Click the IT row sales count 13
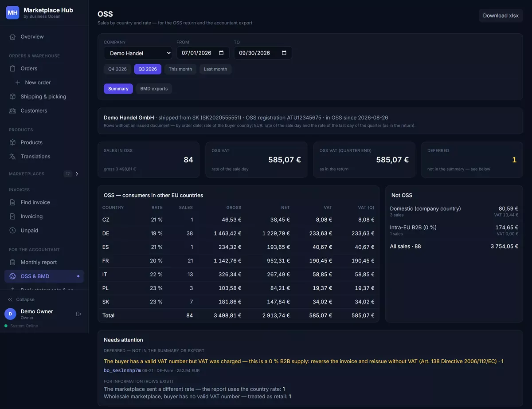532x409 pixels. (x=190, y=275)
